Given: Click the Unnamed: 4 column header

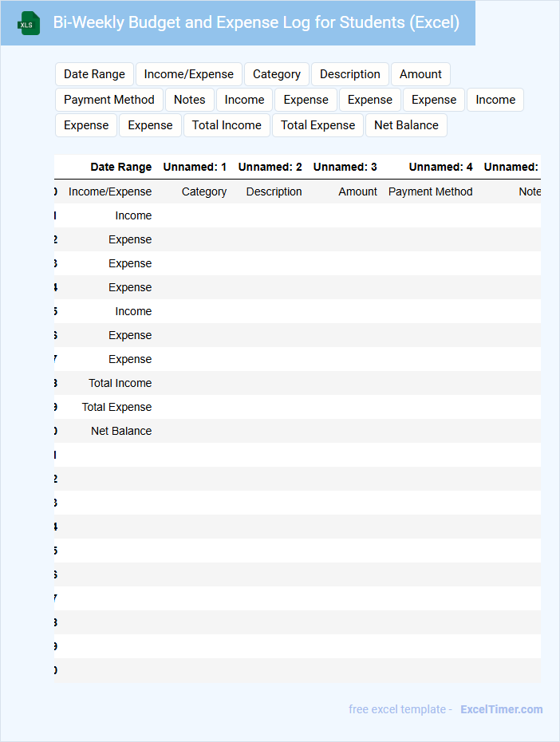Looking at the screenshot, I should point(441,167).
